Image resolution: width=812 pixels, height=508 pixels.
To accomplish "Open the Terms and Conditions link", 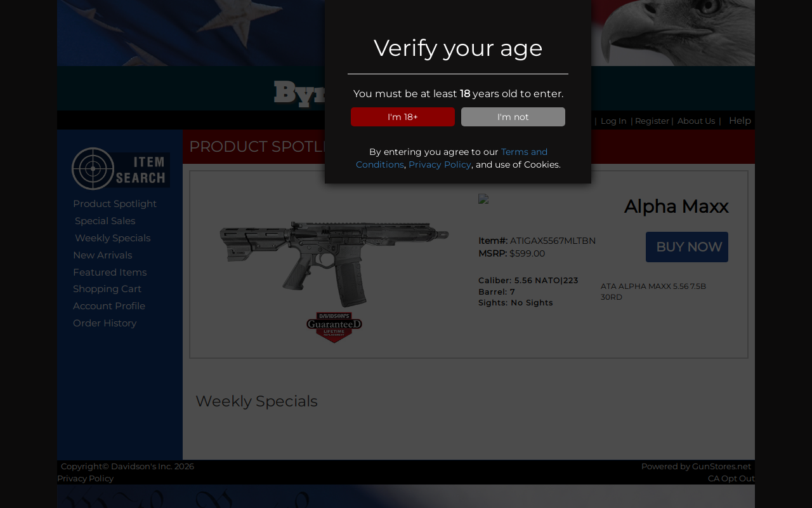I will [452, 158].
